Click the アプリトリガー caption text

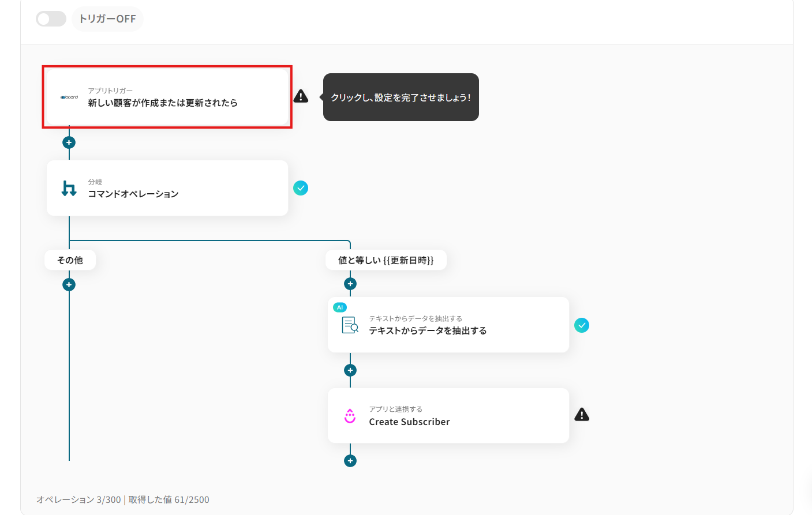[x=110, y=91]
